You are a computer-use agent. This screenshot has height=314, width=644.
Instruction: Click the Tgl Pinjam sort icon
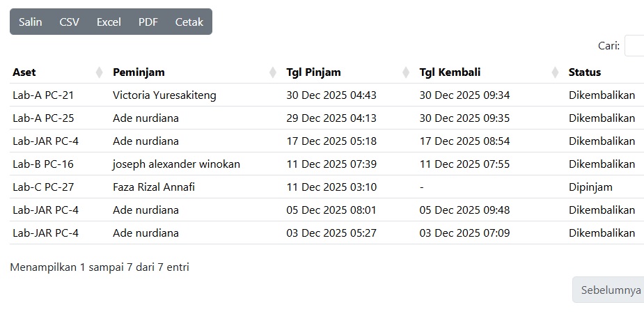[x=406, y=72]
